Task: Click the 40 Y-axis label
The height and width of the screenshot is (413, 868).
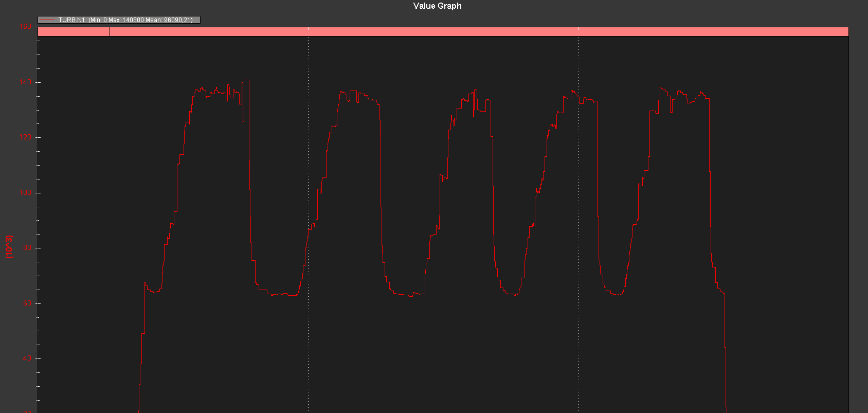Action: point(27,358)
